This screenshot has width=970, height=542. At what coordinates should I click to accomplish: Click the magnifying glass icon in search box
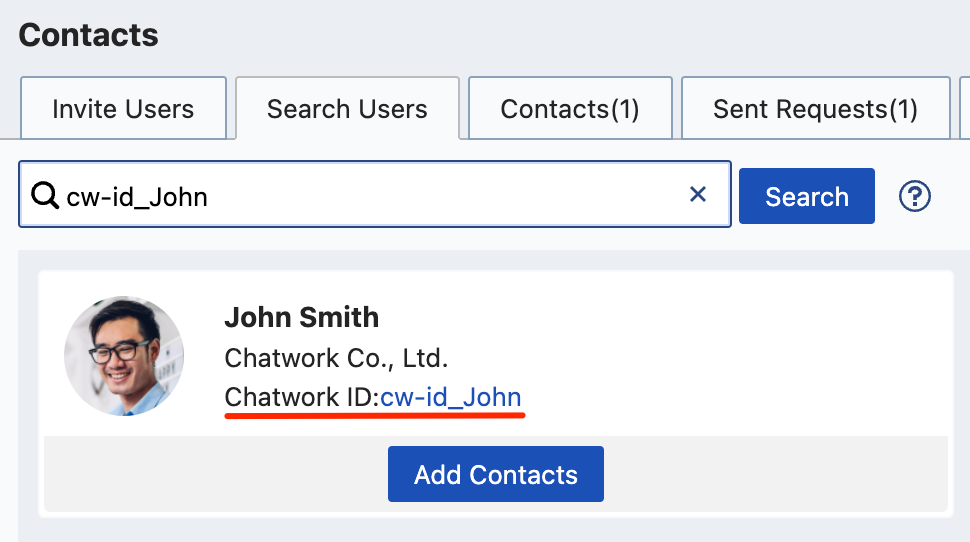(45, 195)
